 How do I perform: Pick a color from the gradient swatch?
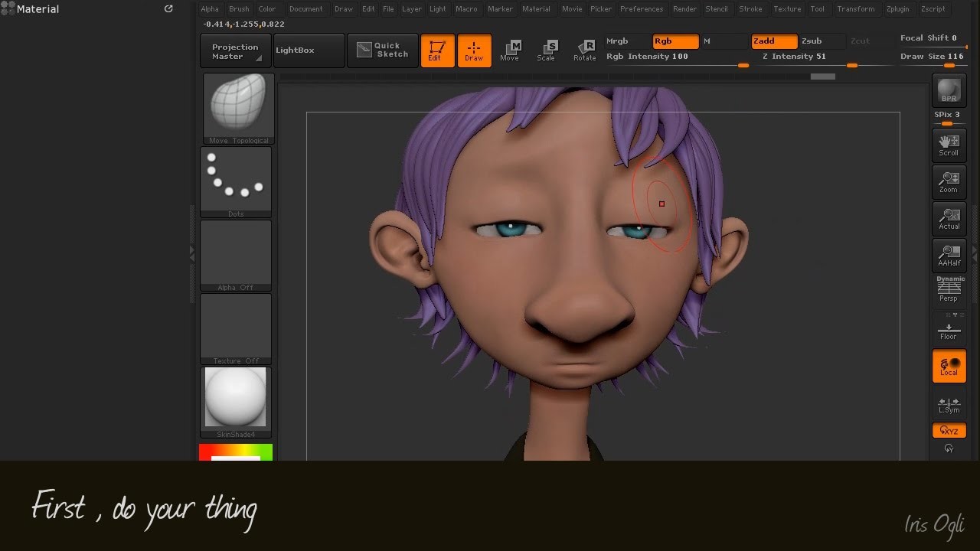236,452
